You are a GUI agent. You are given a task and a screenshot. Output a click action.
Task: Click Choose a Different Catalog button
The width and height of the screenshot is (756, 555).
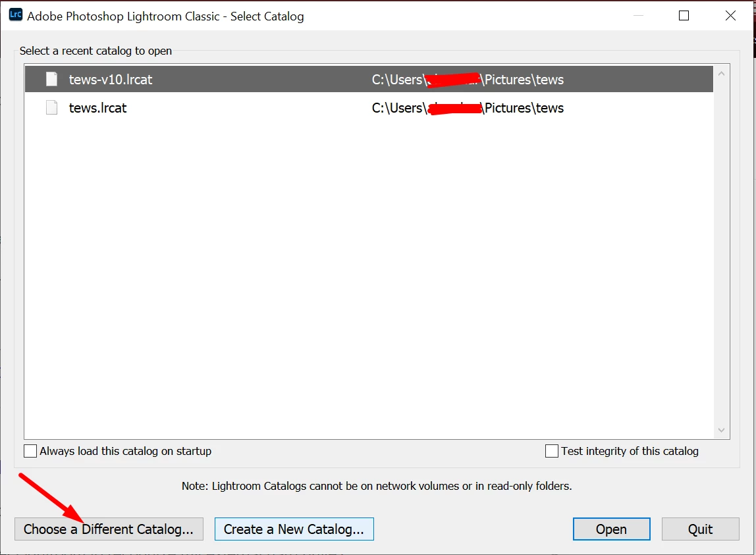click(109, 529)
